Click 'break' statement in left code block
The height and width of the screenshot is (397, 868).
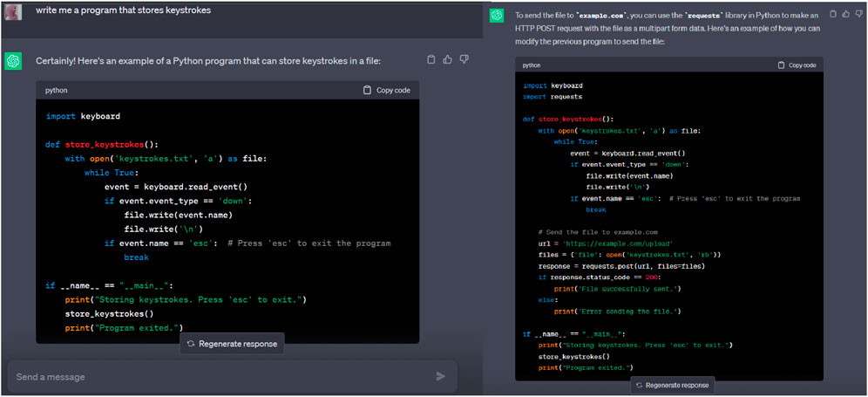click(x=136, y=257)
